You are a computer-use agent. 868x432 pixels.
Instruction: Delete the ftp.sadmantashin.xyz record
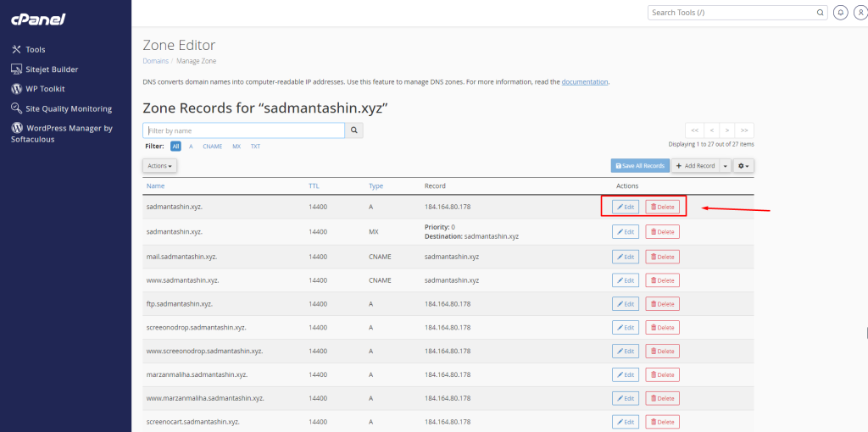662,304
